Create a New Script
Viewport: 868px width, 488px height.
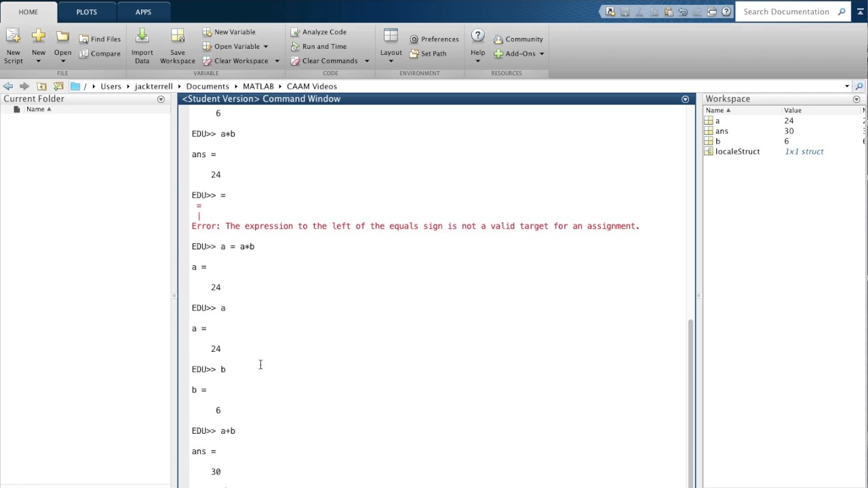[13, 46]
